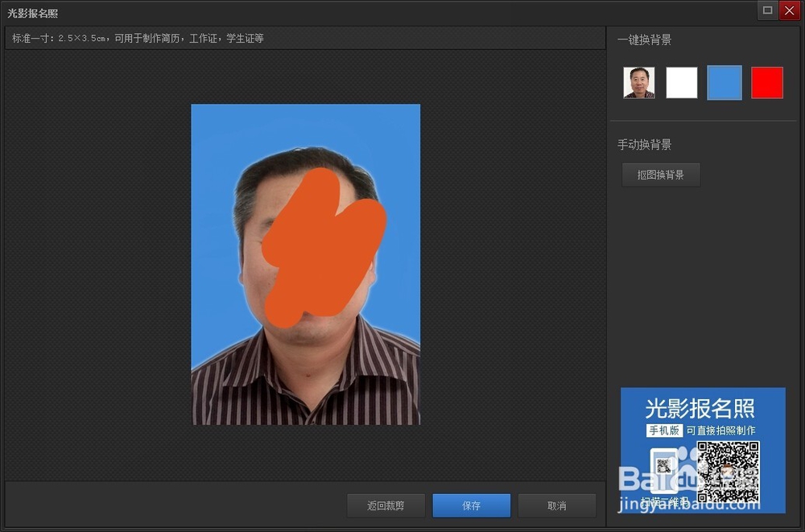Click the 可直接拍照制作 text in the banner

(720, 431)
